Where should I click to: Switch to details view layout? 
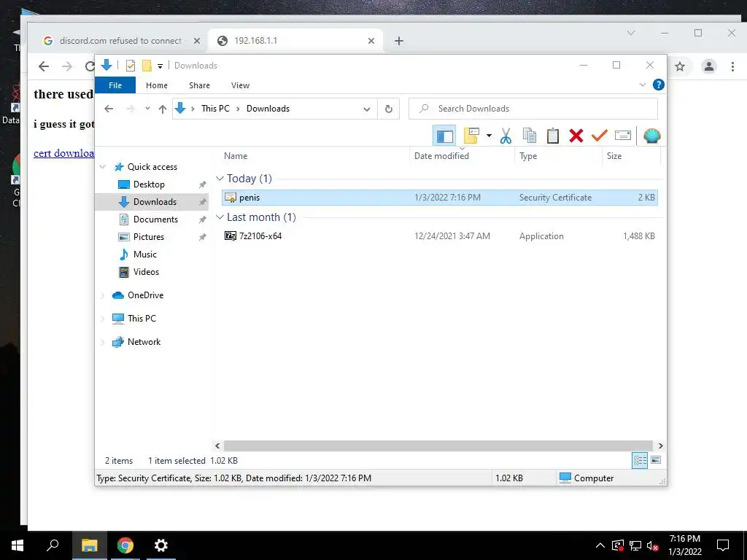[x=640, y=460]
